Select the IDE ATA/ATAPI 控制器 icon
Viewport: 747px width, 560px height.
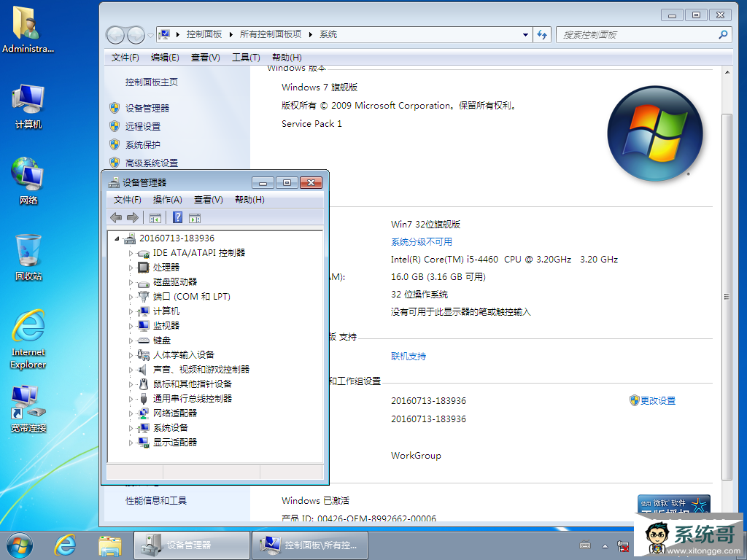(144, 253)
